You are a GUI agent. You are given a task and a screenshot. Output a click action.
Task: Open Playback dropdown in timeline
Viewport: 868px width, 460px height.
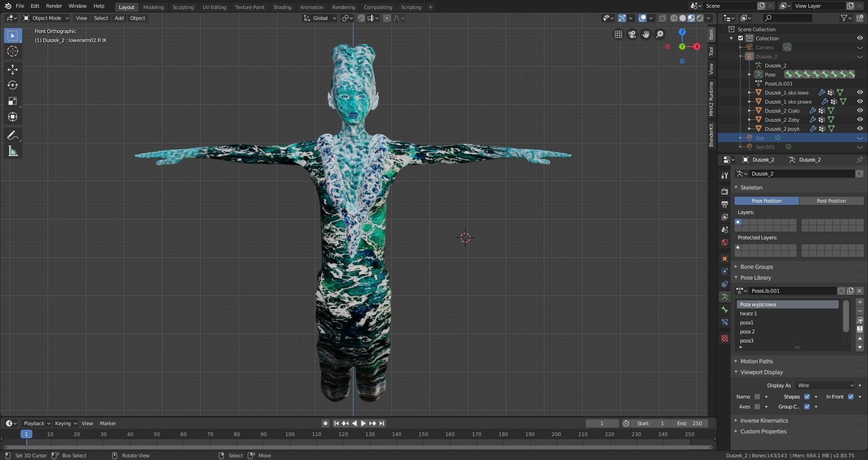click(x=37, y=423)
